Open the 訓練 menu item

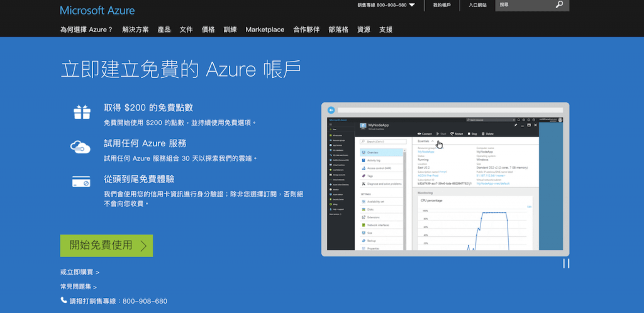(x=230, y=30)
